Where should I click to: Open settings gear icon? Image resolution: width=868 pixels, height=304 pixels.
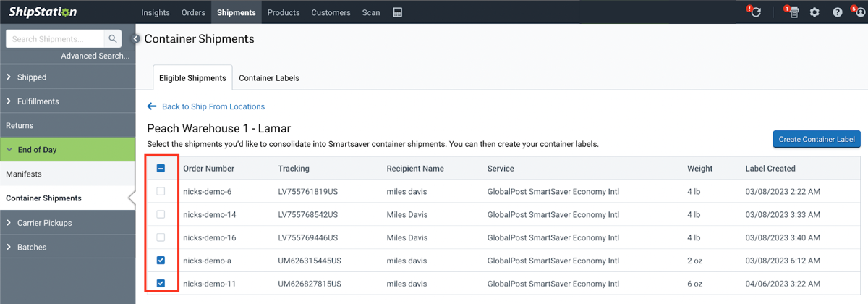tap(814, 12)
